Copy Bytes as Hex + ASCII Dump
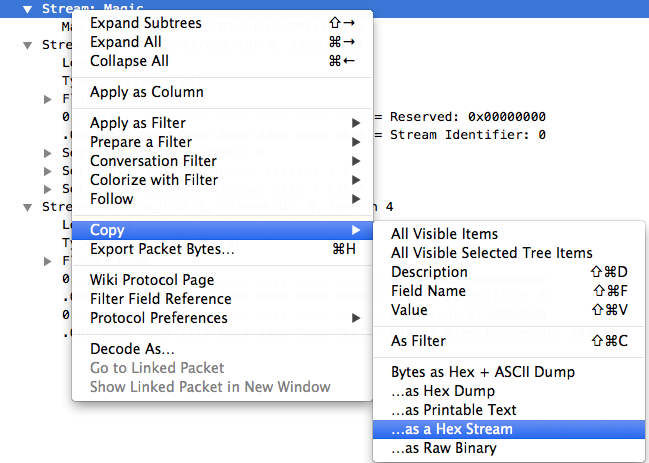 509,372
